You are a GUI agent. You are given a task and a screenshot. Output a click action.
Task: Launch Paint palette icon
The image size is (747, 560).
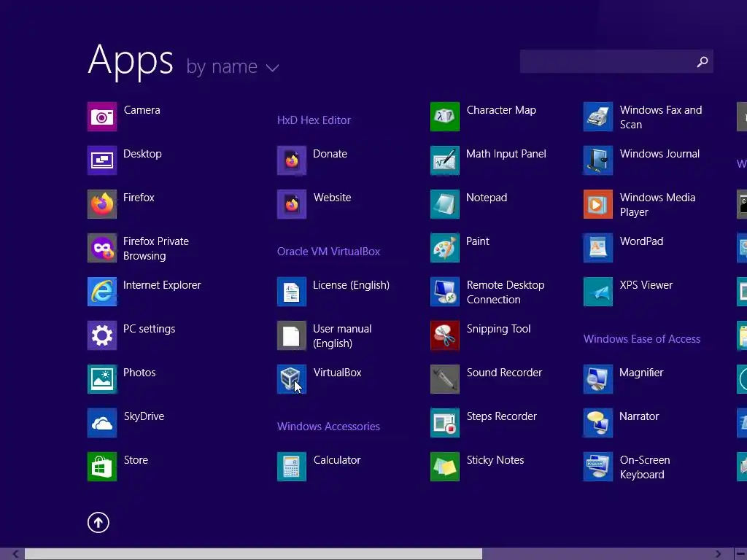[x=445, y=248]
